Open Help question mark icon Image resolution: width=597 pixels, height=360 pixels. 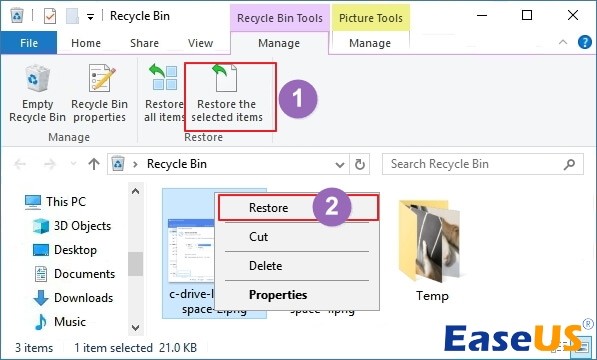(584, 42)
